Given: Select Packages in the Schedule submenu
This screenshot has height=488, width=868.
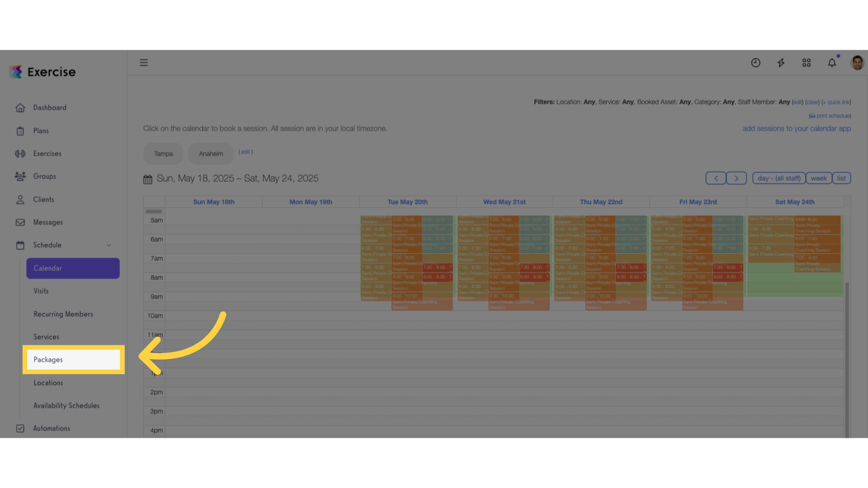Looking at the screenshot, I should pyautogui.click(x=73, y=360).
